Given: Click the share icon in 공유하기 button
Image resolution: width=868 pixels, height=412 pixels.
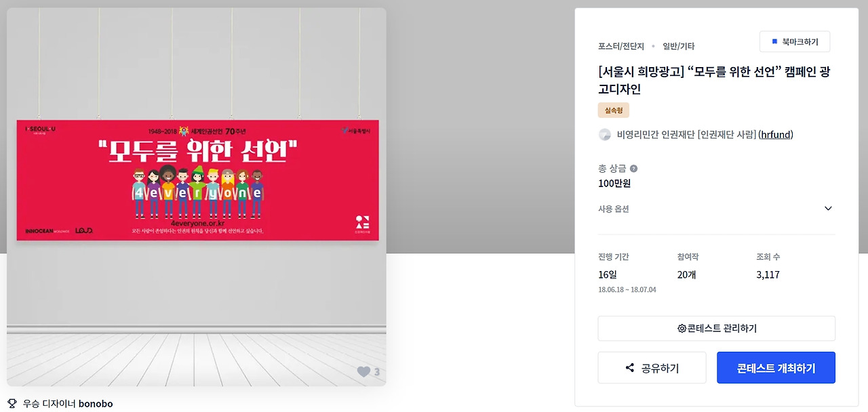Looking at the screenshot, I should pos(630,368).
